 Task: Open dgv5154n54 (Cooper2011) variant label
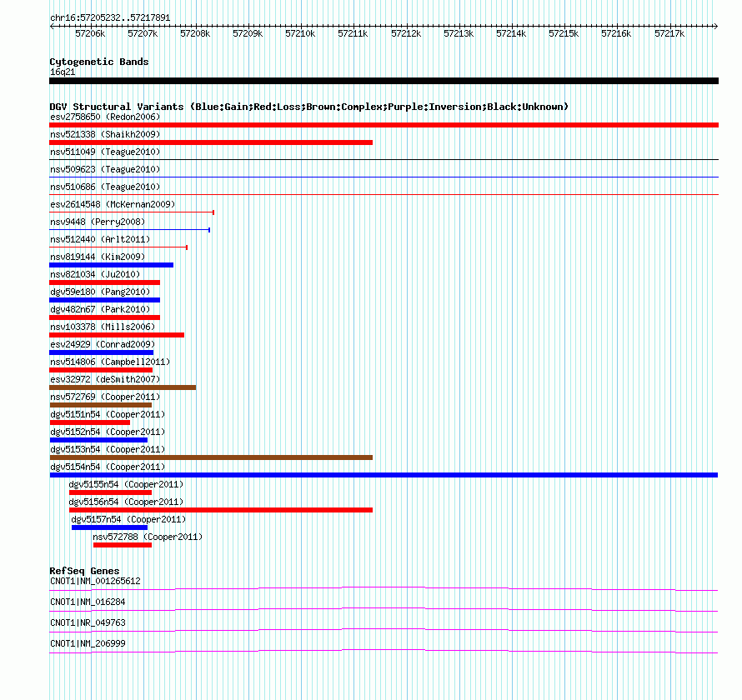click(108, 467)
